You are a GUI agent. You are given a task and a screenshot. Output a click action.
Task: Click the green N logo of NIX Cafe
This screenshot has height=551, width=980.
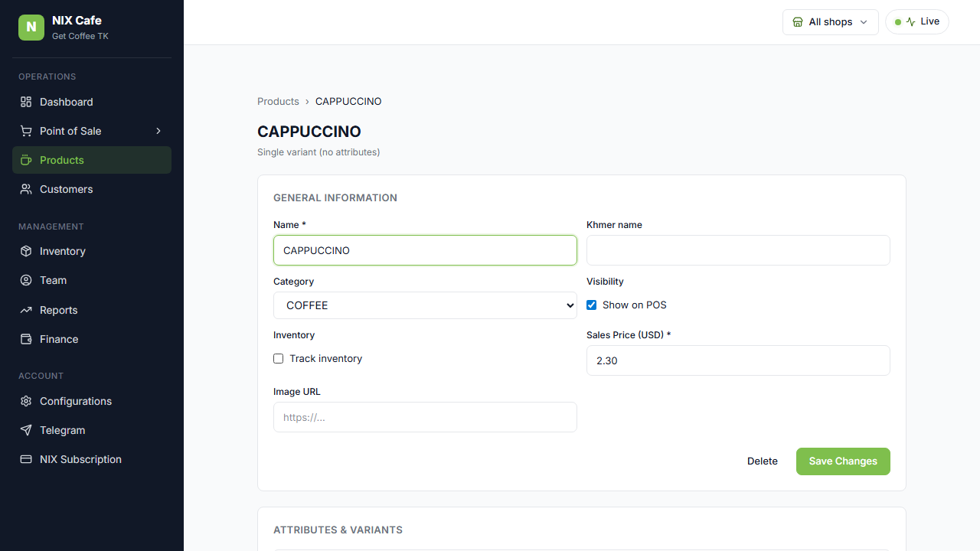click(x=31, y=28)
